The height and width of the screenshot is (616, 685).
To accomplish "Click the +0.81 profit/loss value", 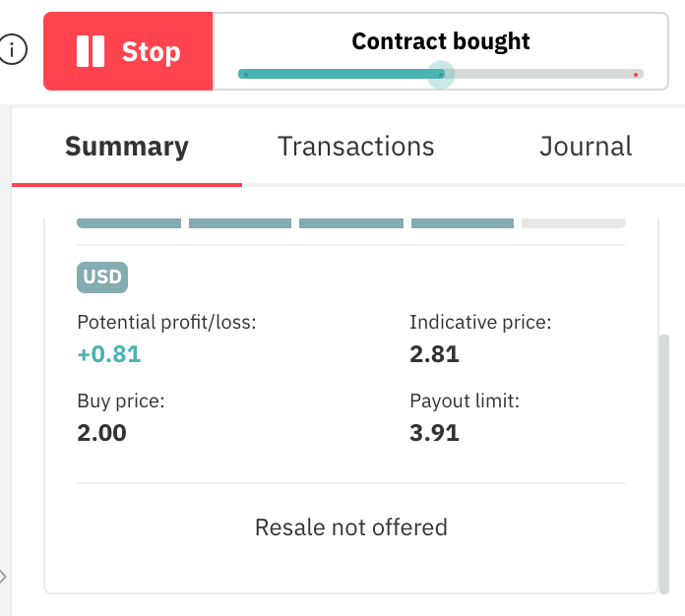I will 109,354.
